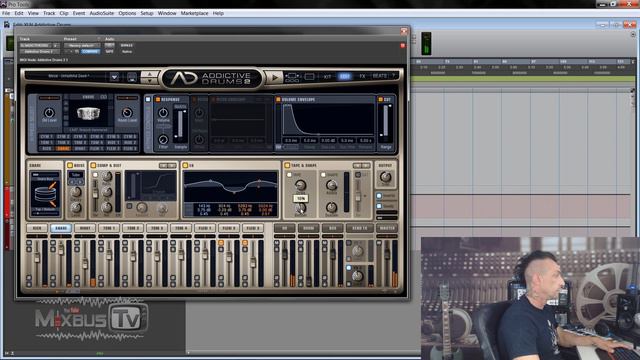Select the MASTER mixer channel
The width and height of the screenshot is (640, 360).
click(387, 228)
